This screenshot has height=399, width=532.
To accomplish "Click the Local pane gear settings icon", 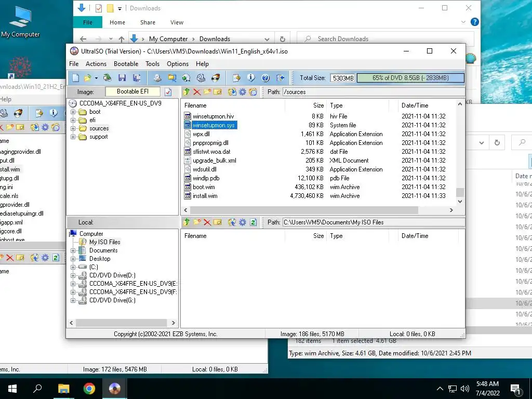I will [x=242, y=222].
